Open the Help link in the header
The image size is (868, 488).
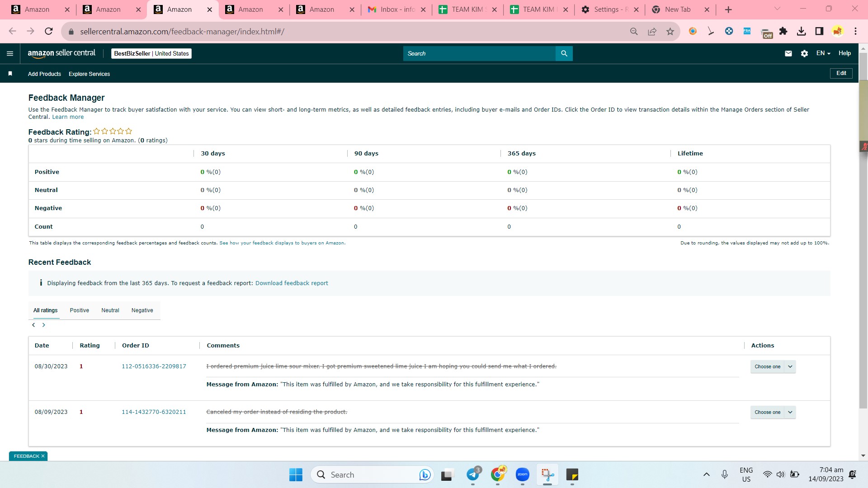(x=844, y=53)
